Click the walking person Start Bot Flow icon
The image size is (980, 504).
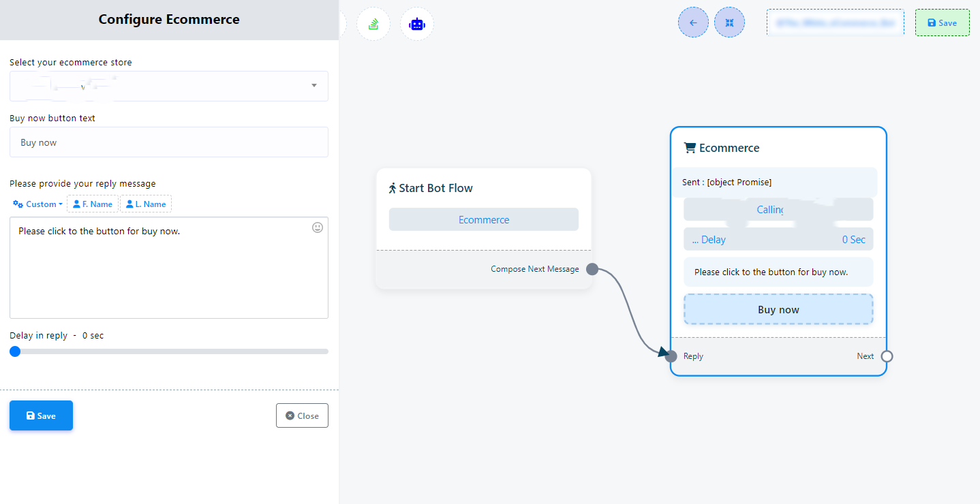(x=393, y=188)
